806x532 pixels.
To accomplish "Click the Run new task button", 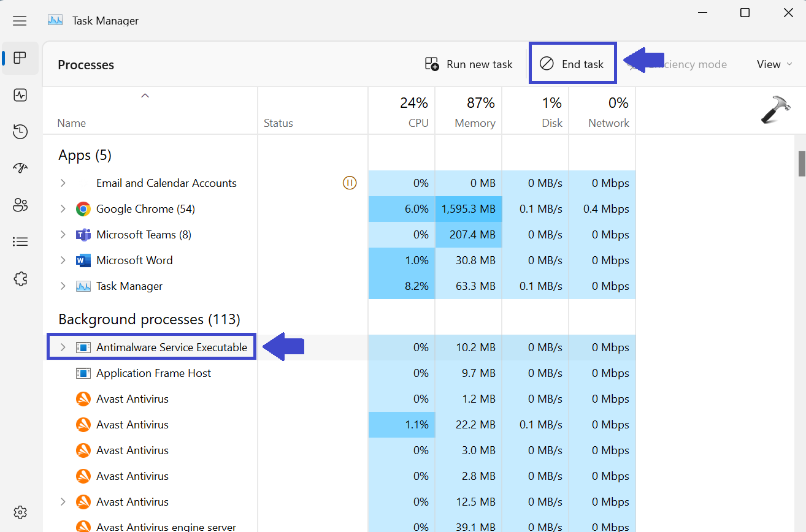I will [469, 64].
